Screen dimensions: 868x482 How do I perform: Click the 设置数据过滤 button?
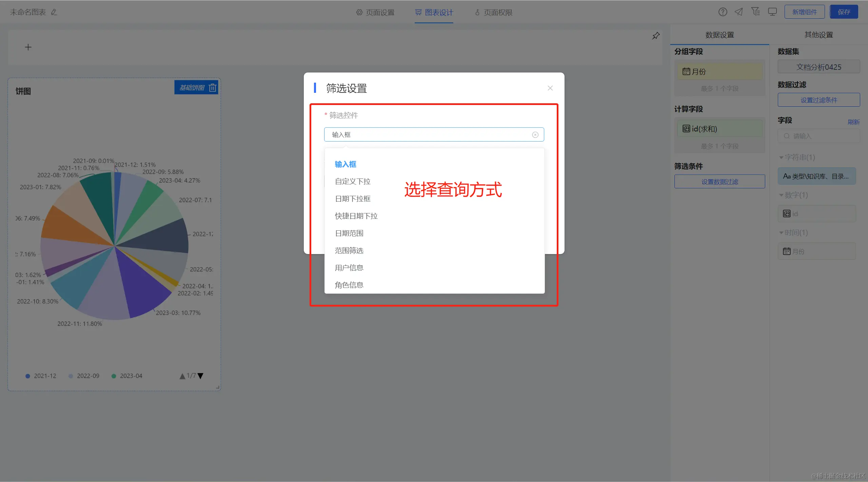click(x=719, y=182)
